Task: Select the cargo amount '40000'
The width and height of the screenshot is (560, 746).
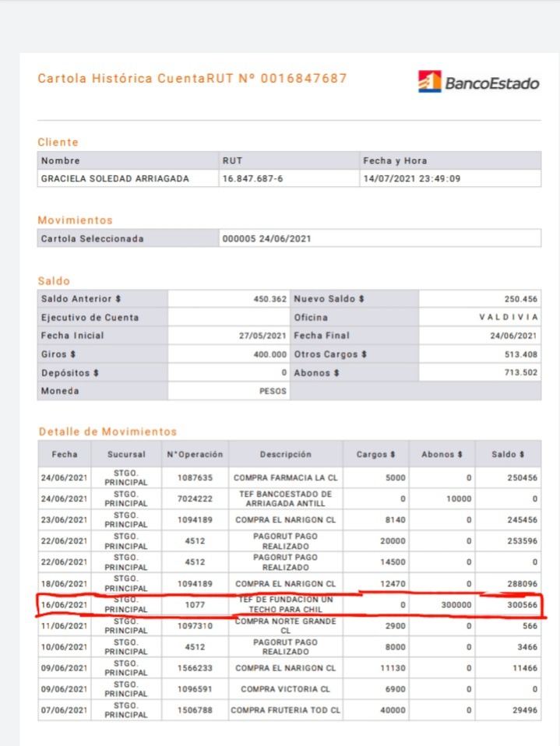Action: [x=393, y=710]
